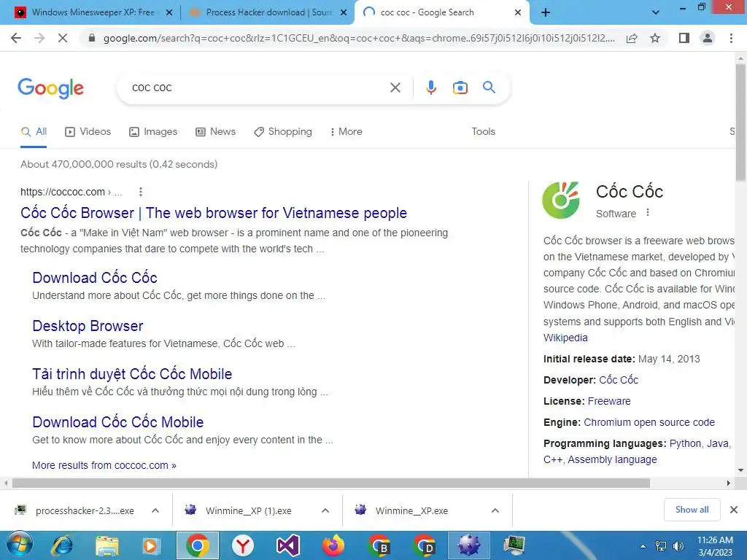Click the Python programming language link
Viewport: 747px width, 560px height.
click(685, 443)
